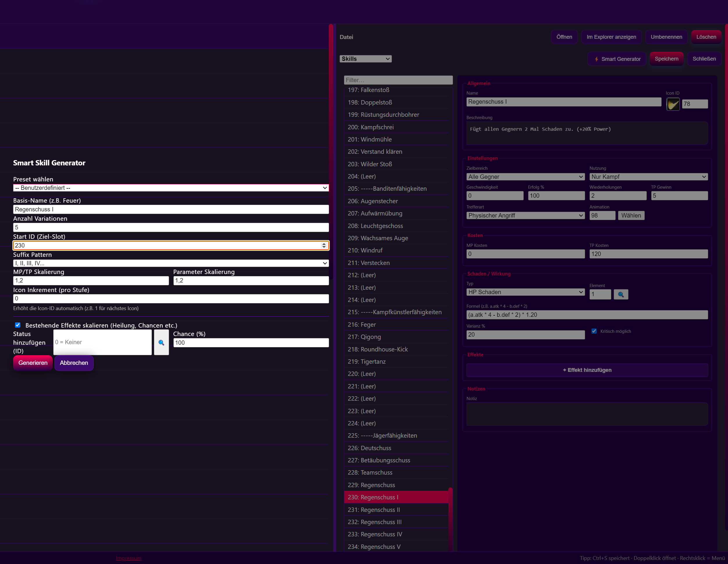This screenshot has width=728, height=564.
Task: Click the skill icon preview thumbnail
Action: point(673,104)
